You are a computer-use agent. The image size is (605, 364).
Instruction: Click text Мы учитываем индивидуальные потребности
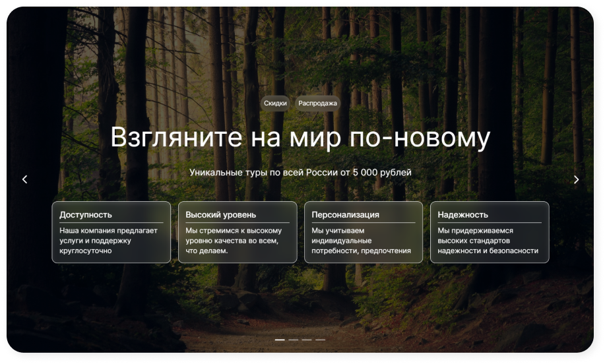point(361,241)
